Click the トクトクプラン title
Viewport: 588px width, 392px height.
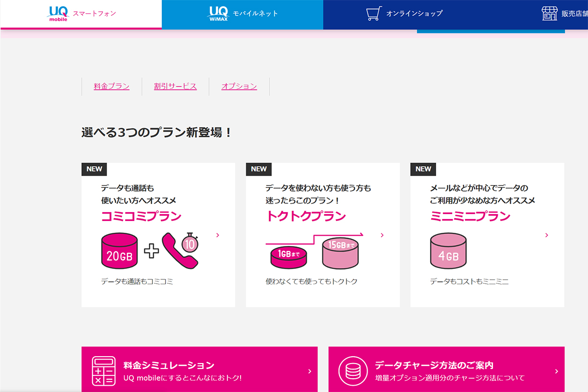pos(306,216)
